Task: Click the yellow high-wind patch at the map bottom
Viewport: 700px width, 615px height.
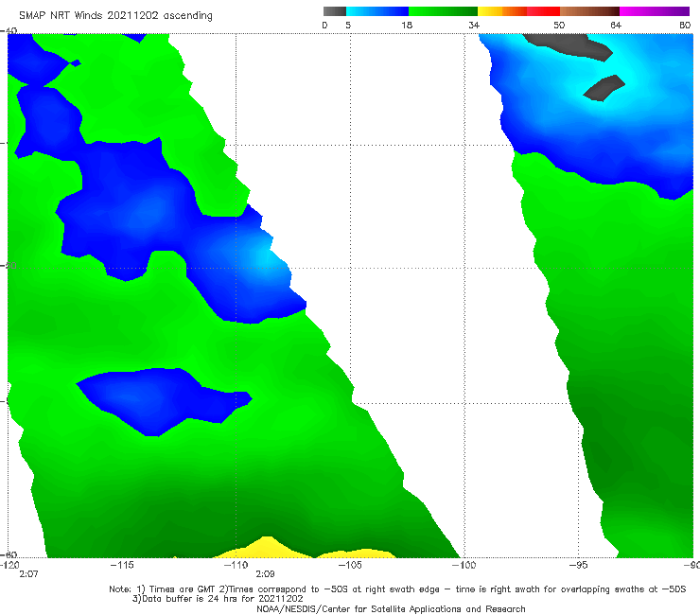Action: (267, 550)
